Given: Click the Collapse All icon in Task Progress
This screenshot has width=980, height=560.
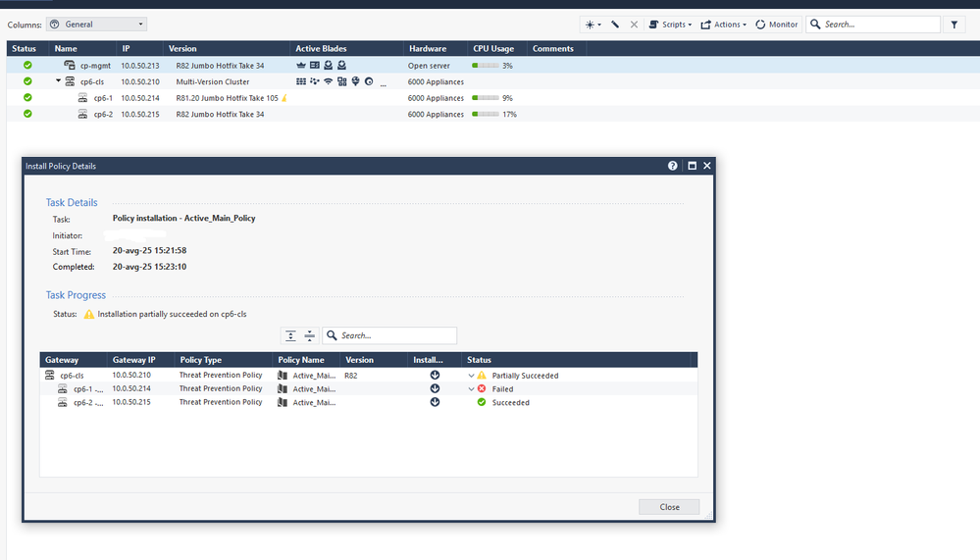Looking at the screenshot, I should point(309,335).
